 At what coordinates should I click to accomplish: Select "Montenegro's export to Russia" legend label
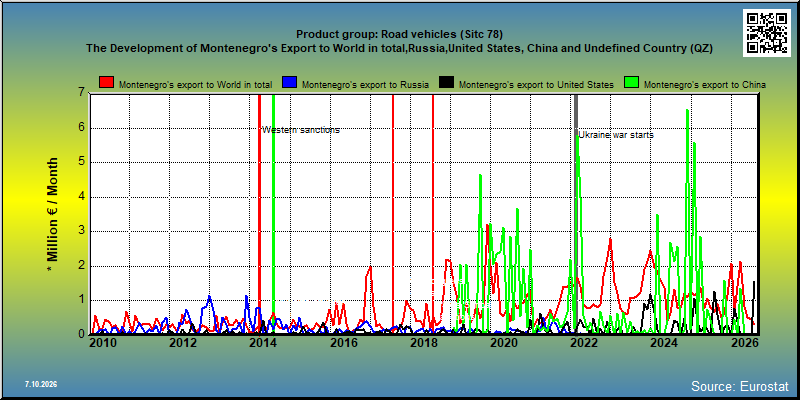pos(365,85)
